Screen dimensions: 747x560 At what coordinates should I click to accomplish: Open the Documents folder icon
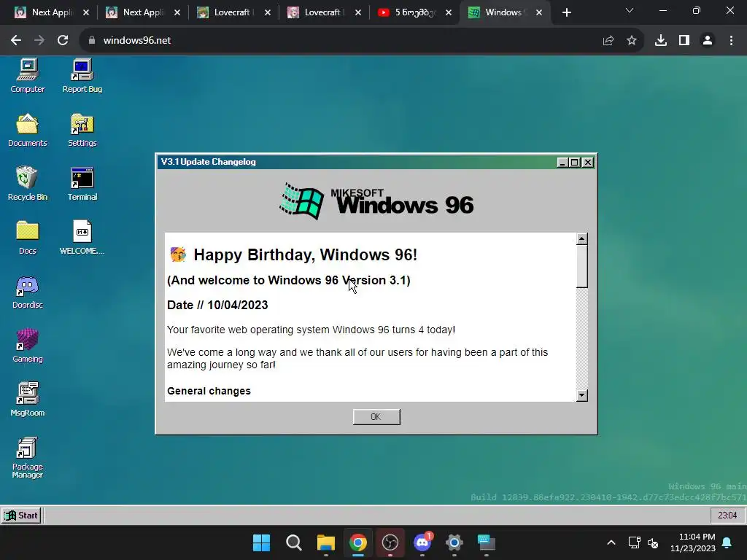tap(28, 130)
